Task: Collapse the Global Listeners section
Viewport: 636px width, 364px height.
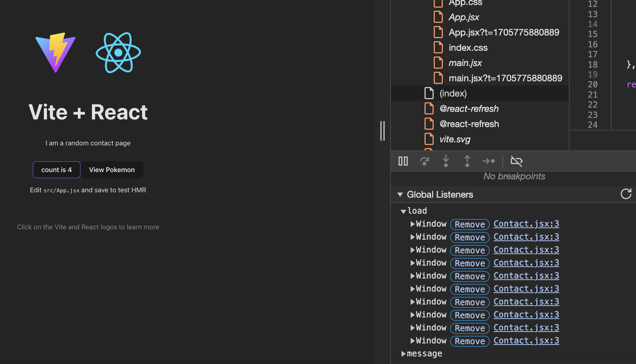Action: point(400,195)
